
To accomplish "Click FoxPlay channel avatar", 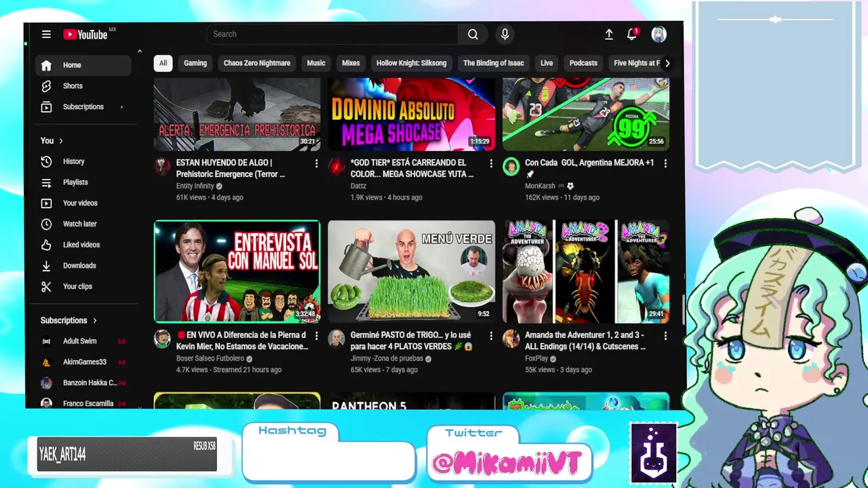I will (x=511, y=339).
